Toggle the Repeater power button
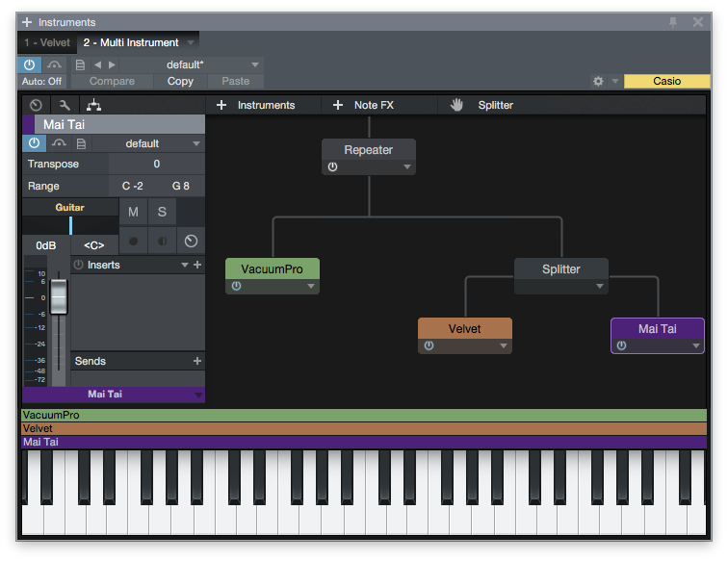 pyautogui.click(x=332, y=166)
